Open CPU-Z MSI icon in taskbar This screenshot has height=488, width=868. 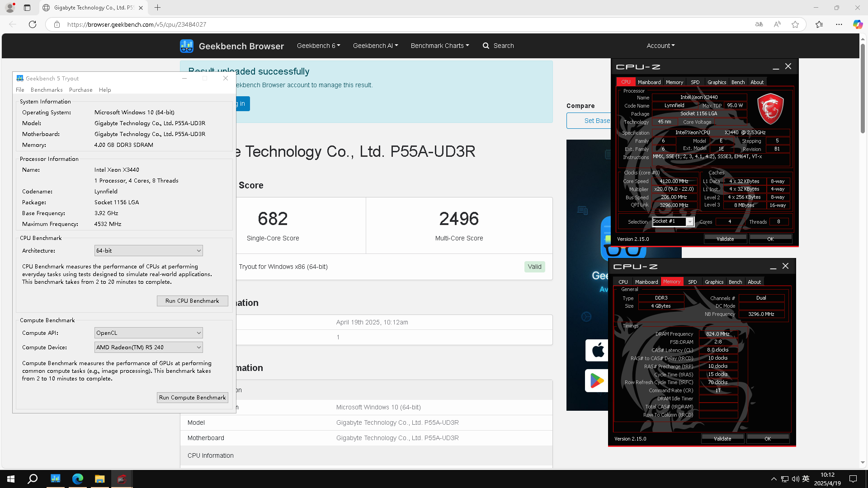tap(122, 479)
